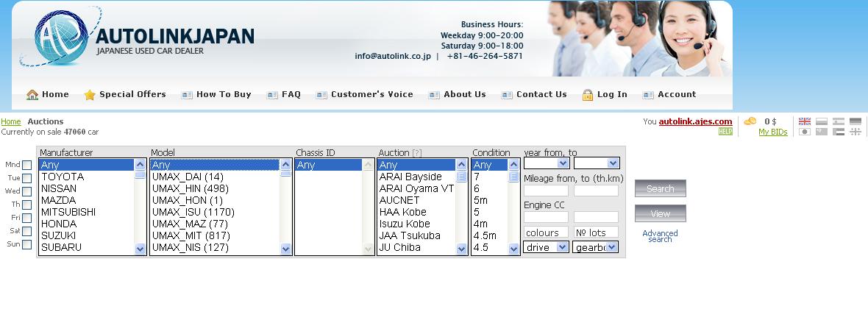Open the year to dropdown
The width and height of the screenshot is (868, 309).
597,163
